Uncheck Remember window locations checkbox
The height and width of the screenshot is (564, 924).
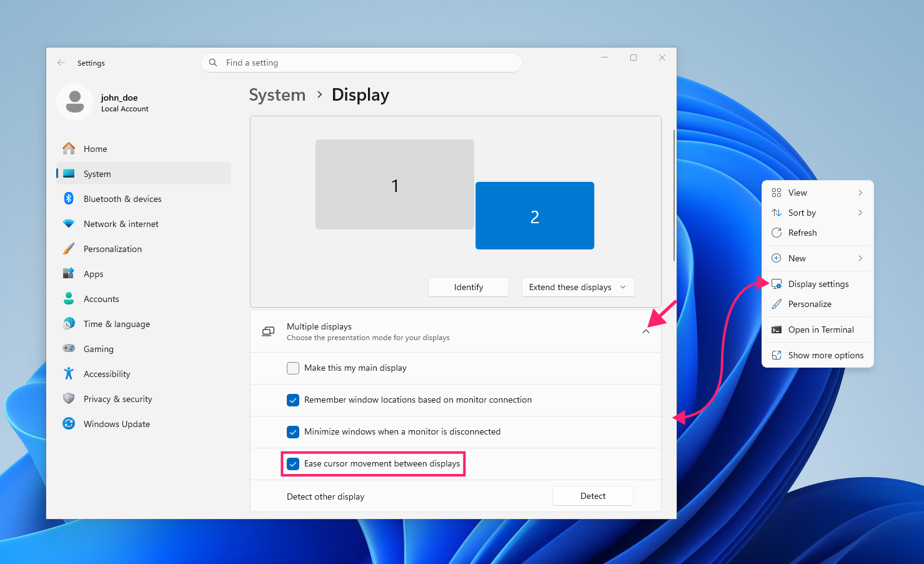point(293,400)
